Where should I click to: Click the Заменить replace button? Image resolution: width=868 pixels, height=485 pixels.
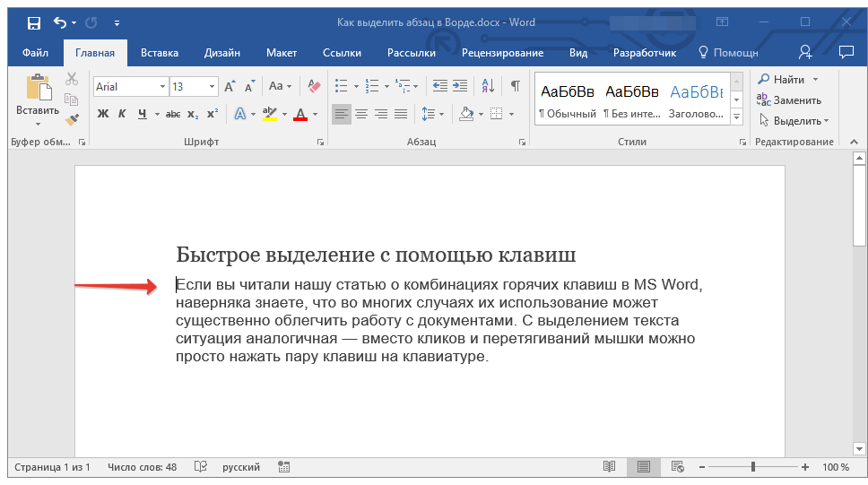tap(789, 100)
